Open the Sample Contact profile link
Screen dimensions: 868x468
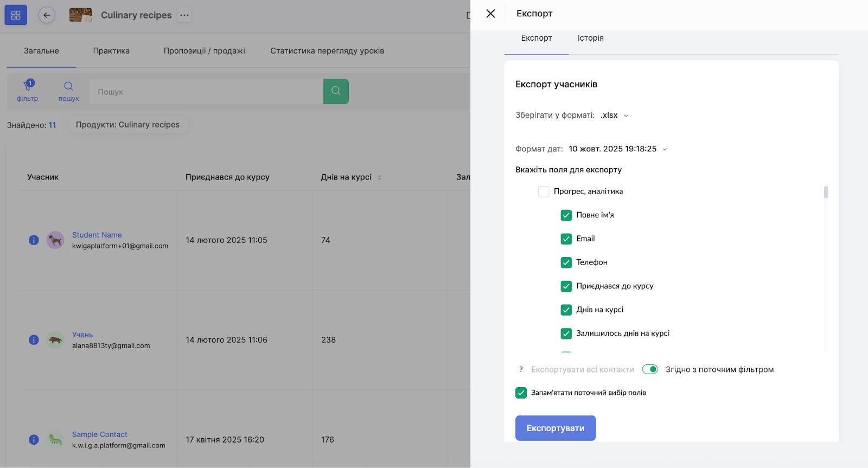pyautogui.click(x=100, y=434)
